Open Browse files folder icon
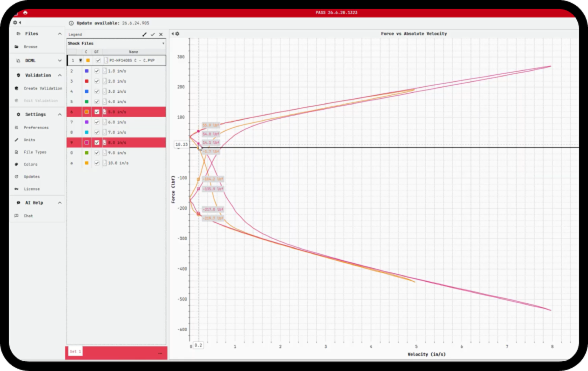This screenshot has height=371, width=588. coord(16,47)
